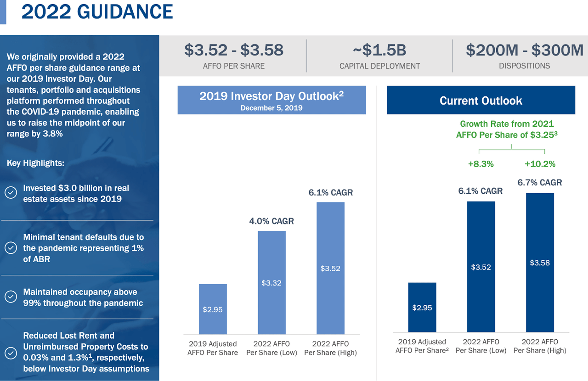Click the 'DISPOSITIONS' label
This screenshot has height=381, width=588.
click(525, 66)
